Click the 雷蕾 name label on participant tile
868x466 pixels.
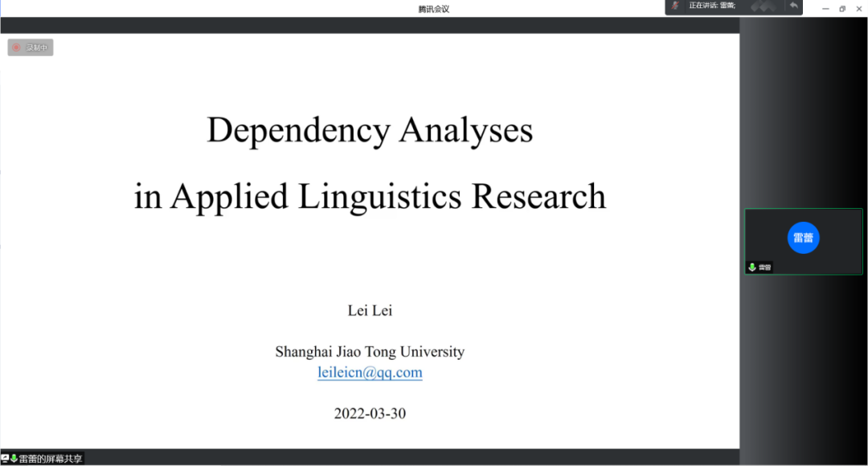click(x=764, y=268)
